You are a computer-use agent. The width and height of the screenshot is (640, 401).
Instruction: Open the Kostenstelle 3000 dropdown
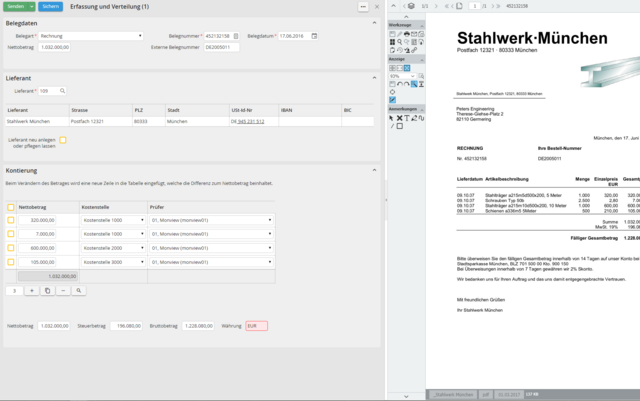[113, 262]
